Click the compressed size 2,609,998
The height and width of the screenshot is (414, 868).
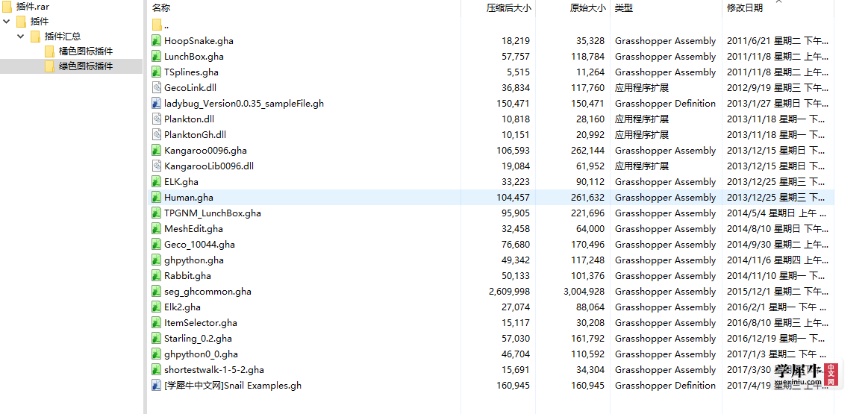509,291
